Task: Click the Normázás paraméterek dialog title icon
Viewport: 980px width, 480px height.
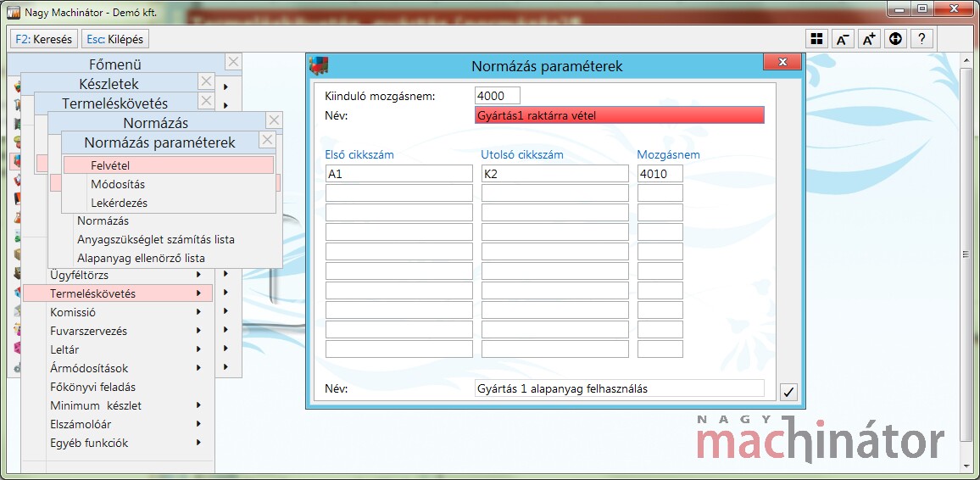Action: coord(320,65)
